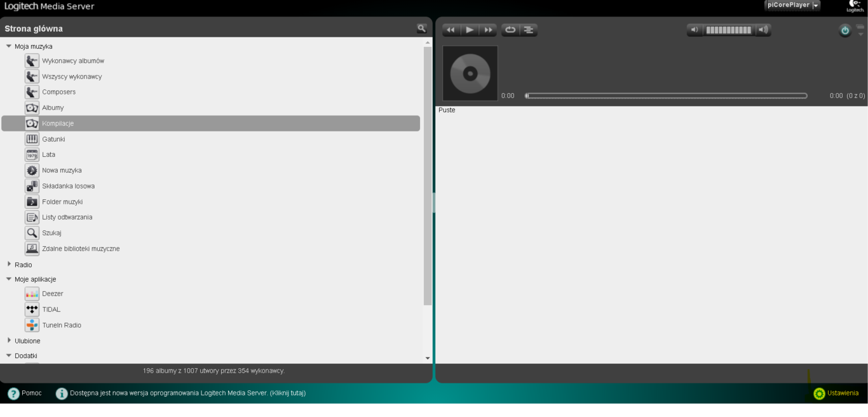
Task: Open the Nowa muzyka icon
Action: tap(32, 171)
